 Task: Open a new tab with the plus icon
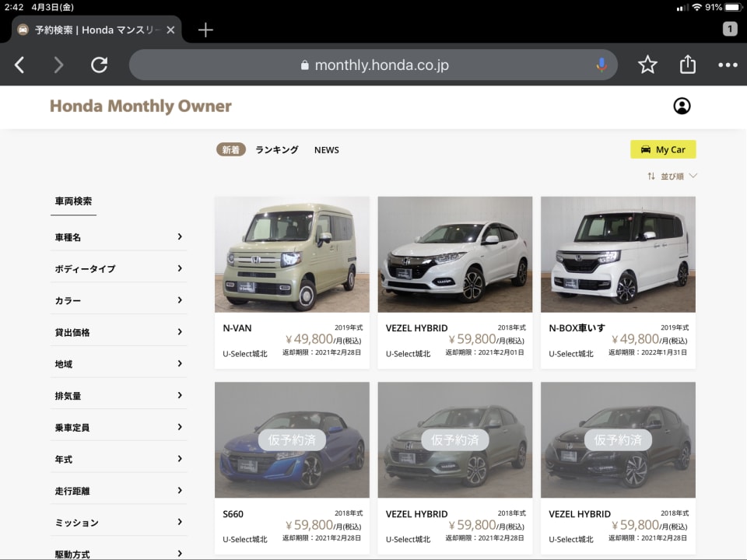click(x=205, y=30)
